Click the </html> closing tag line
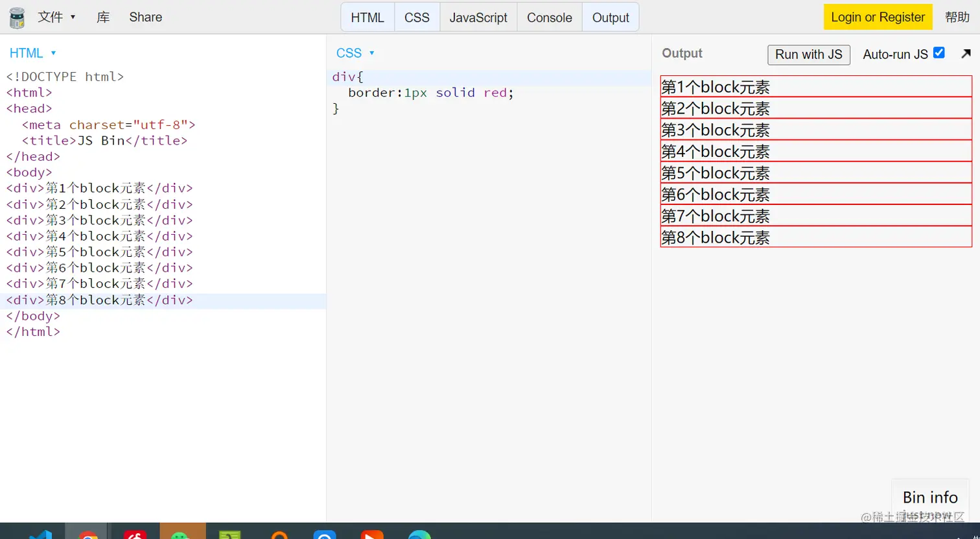This screenshot has width=980, height=539. [33, 331]
